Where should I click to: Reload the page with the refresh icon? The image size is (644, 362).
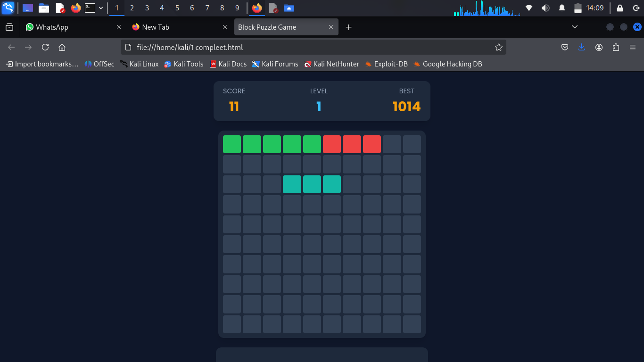pyautogui.click(x=45, y=47)
